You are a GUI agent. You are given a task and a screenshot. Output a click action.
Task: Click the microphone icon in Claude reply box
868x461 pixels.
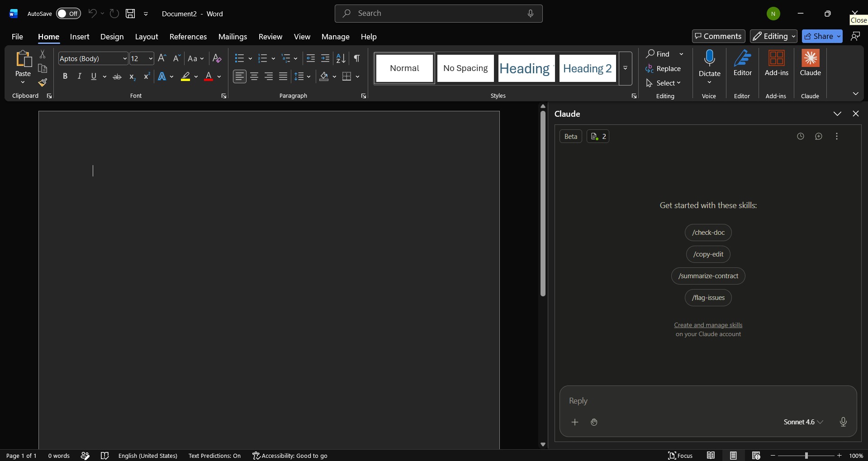tap(843, 422)
